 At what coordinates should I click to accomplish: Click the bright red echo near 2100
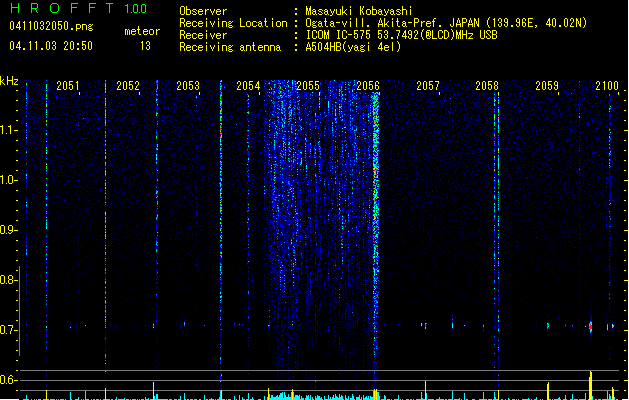click(x=590, y=326)
